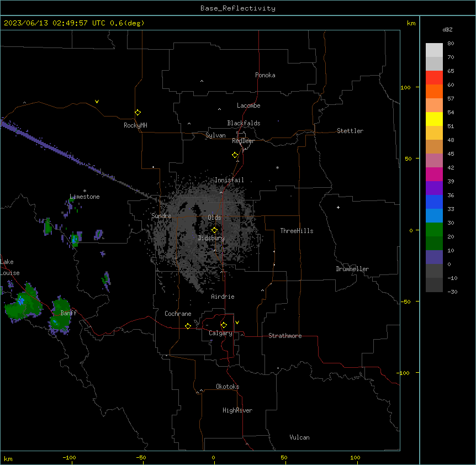Image resolution: width=476 pixels, height=465 pixels.
Task: Click the RedDeer city label
Action: click(243, 141)
